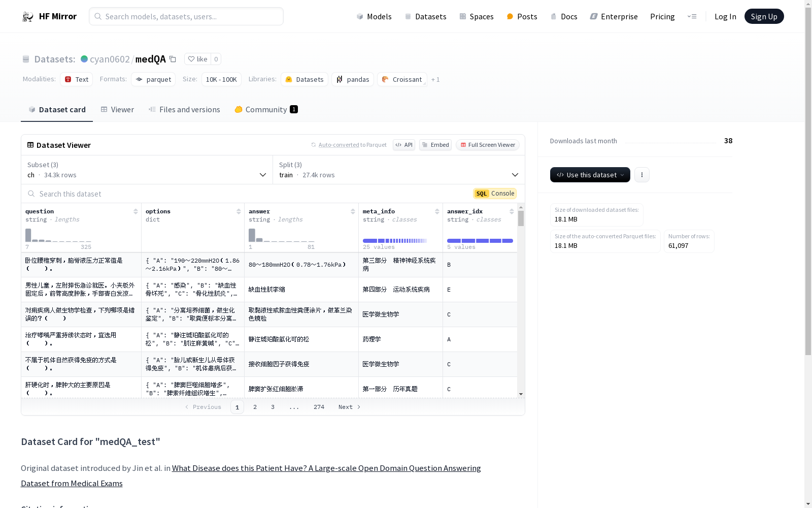The width and height of the screenshot is (812, 508).
Task: Click Log In
Action: tap(725, 16)
